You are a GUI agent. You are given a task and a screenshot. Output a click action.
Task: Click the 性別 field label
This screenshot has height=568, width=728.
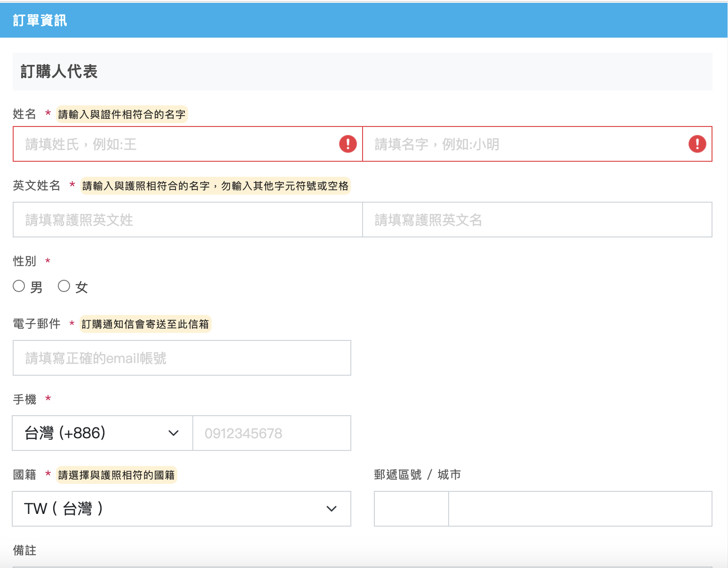coord(24,261)
